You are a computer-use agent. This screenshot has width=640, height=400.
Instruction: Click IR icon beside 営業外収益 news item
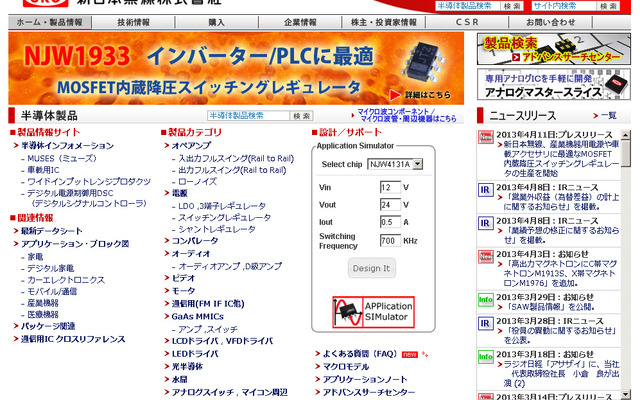pos(486,190)
